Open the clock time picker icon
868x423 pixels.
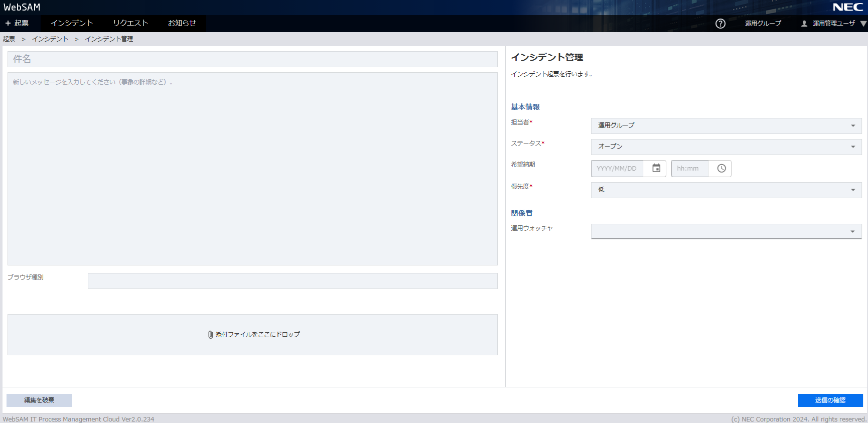721,168
